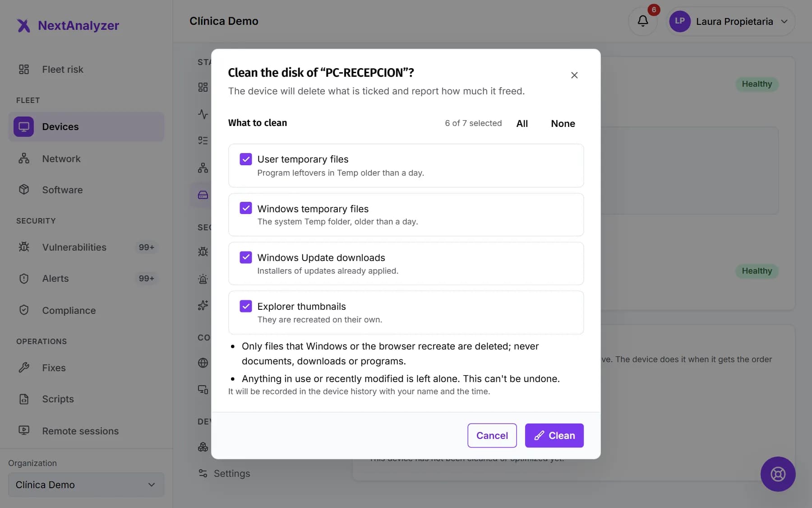Click the Vulnerabilities 99+ count badge

147,247
